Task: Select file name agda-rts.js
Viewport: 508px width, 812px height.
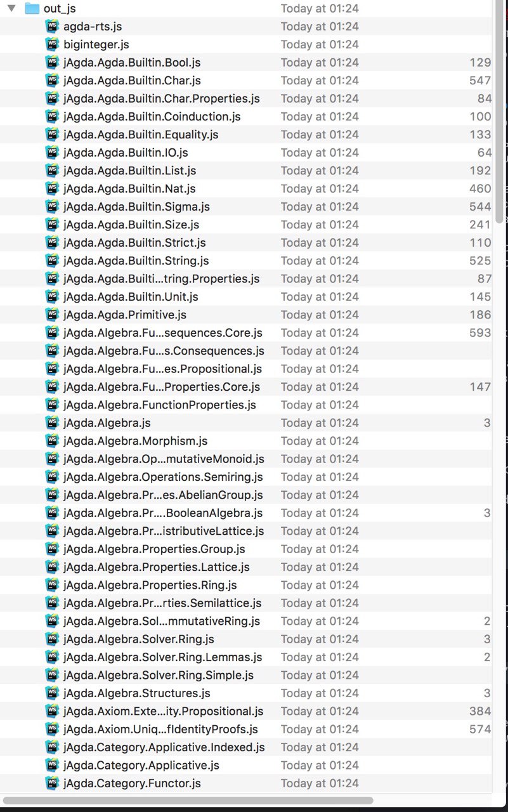Action: click(x=93, y=27)
